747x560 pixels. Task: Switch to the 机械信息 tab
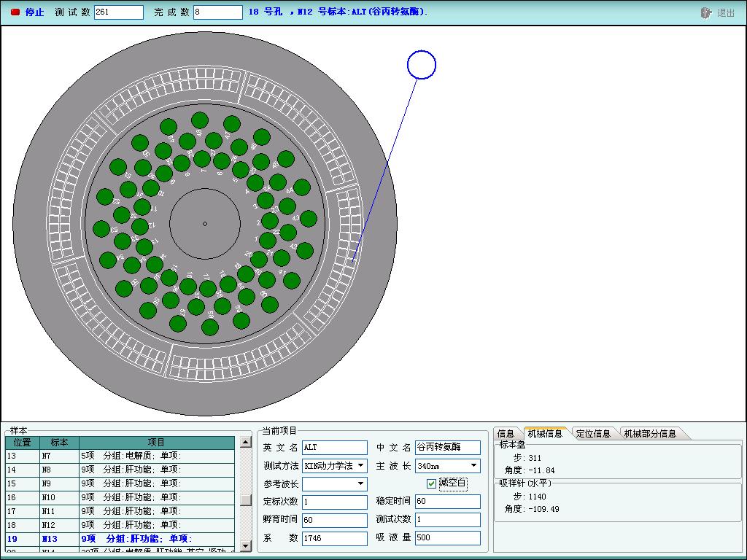click(x=545, y=433)
